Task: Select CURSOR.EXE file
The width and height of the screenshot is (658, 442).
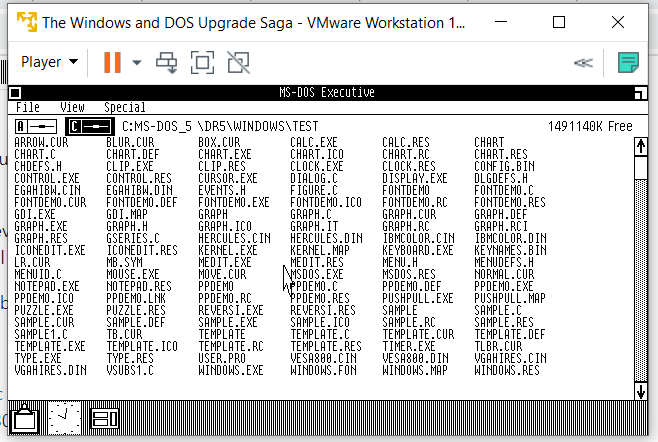Action: coord(228,178)
